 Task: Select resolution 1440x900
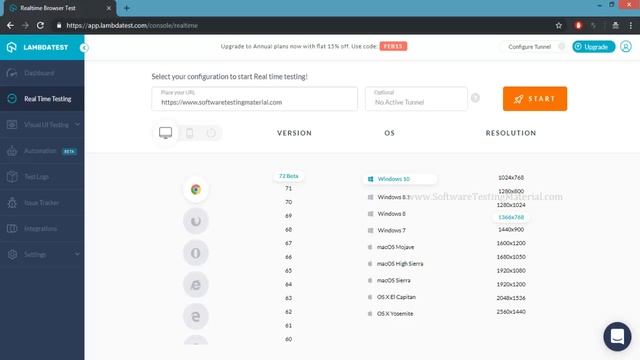click(x=511, y=229)
